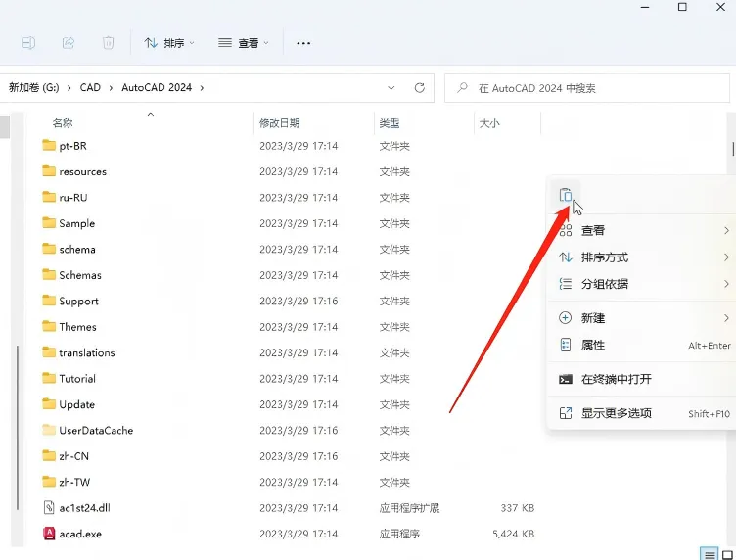Viewport: 736px width, 560px height.
Task: Click the 5,424 KB size cell
Action: [x=514, y=534]
